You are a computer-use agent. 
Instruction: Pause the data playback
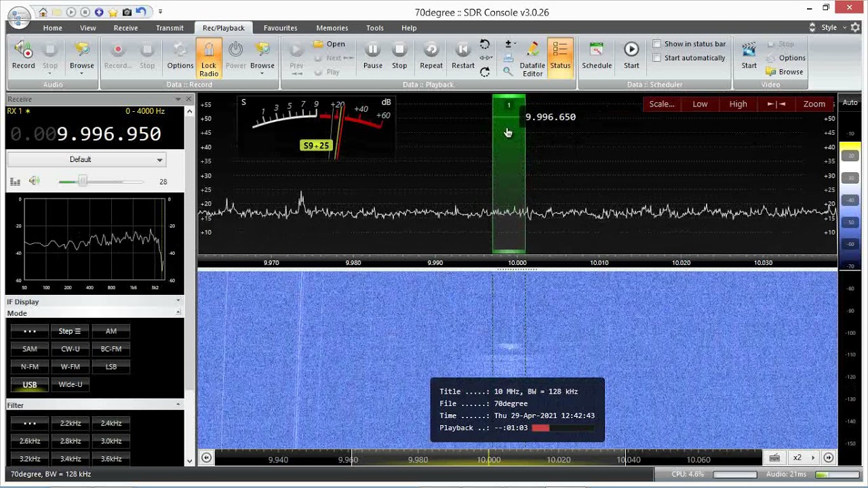point(372,56)
